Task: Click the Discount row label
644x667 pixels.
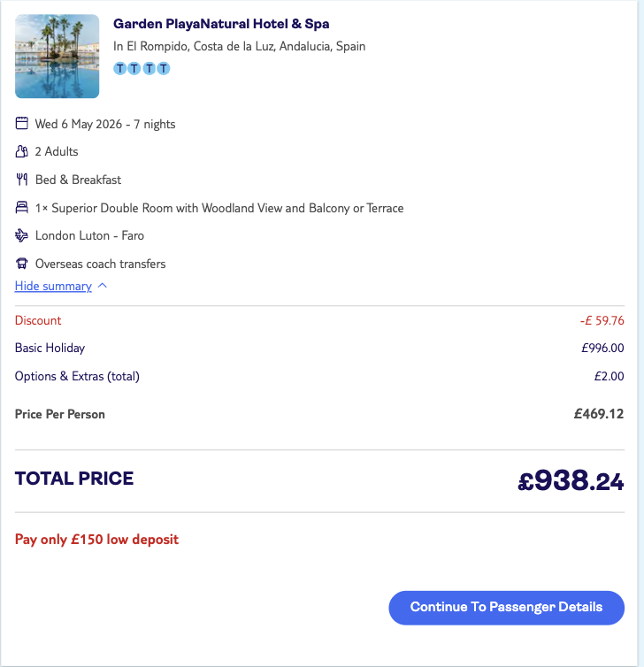Action: (x=38, y=320)
